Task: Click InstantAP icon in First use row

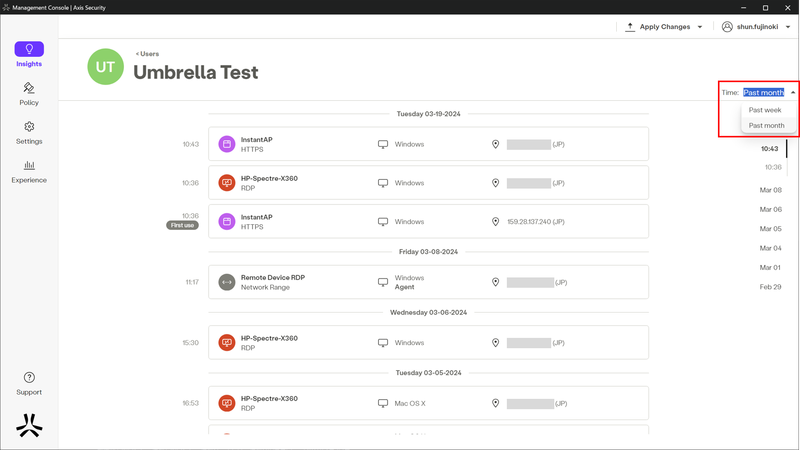Action: click(227, 221)
